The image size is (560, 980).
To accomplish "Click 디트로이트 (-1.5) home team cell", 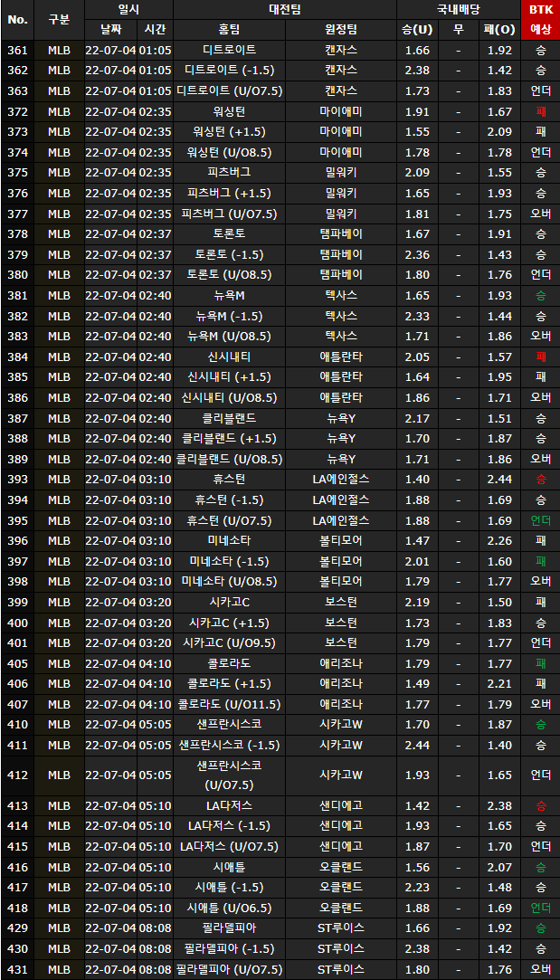I will [230, 71].
